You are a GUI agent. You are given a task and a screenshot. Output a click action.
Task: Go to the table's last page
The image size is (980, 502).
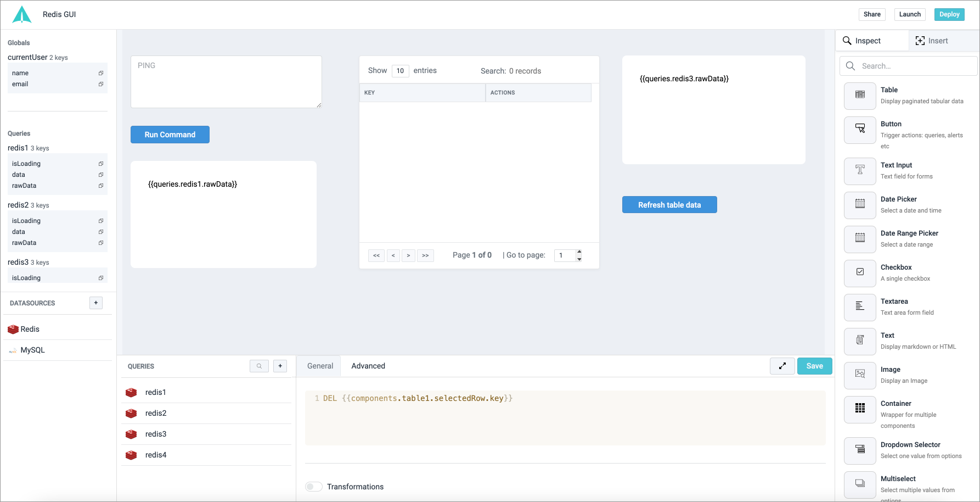coord(425,255)
